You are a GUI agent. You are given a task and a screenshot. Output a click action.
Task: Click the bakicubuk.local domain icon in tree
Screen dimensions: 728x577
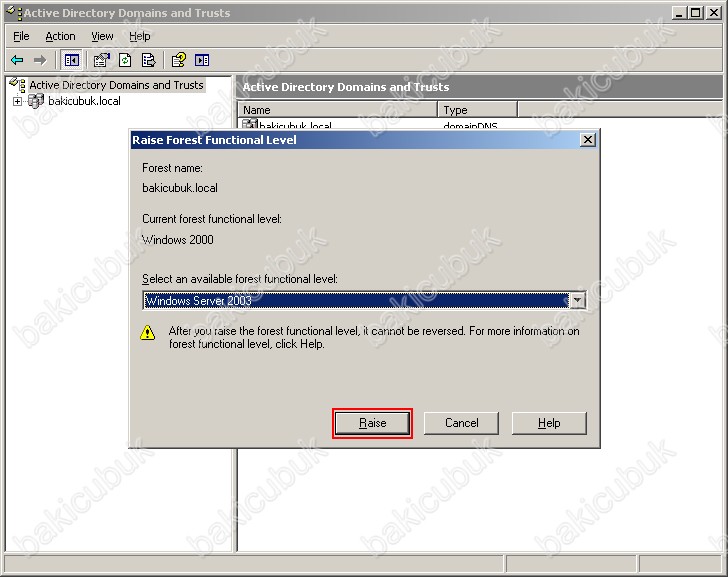(36, 101)
